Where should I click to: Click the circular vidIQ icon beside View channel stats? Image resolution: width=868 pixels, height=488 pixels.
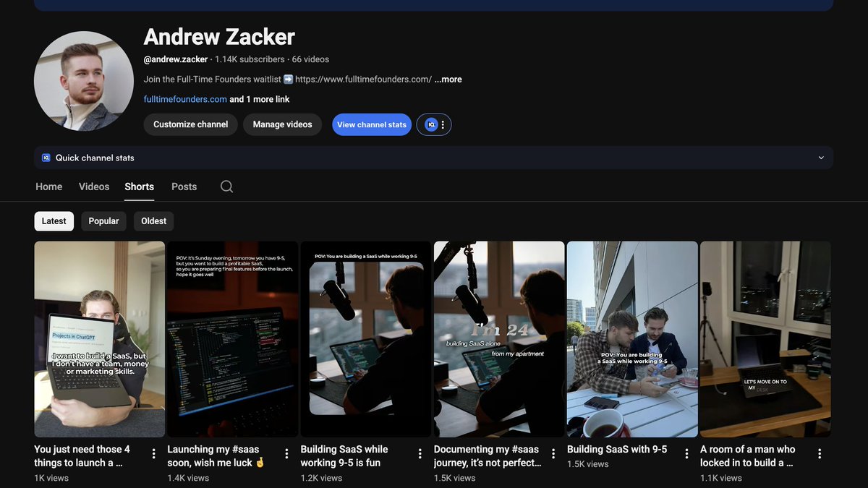click(x=430, y=124)
